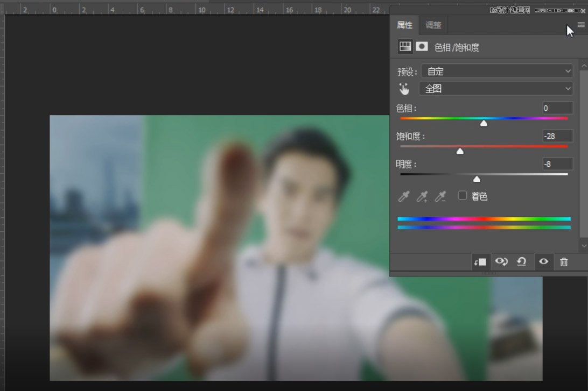Toggle adjustment layer visibility with eye icon

click(x=543, y=262)
